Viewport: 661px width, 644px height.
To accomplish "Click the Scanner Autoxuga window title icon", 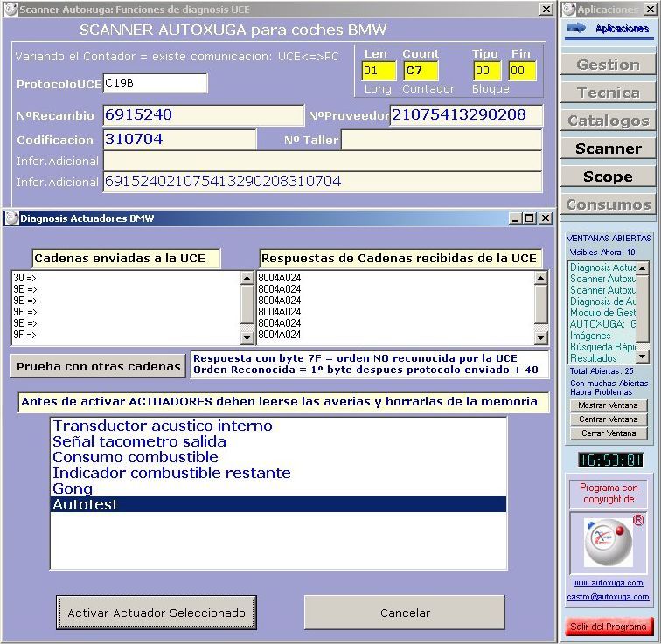I will click(10, 9).
